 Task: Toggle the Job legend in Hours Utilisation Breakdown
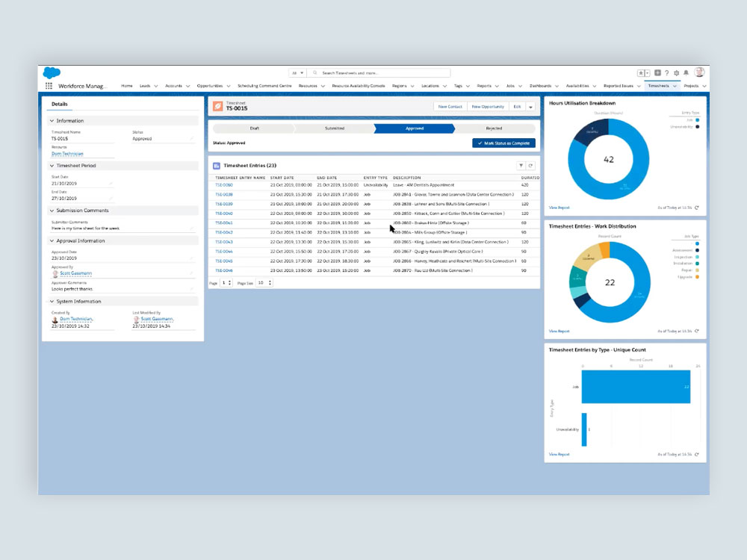693,119
